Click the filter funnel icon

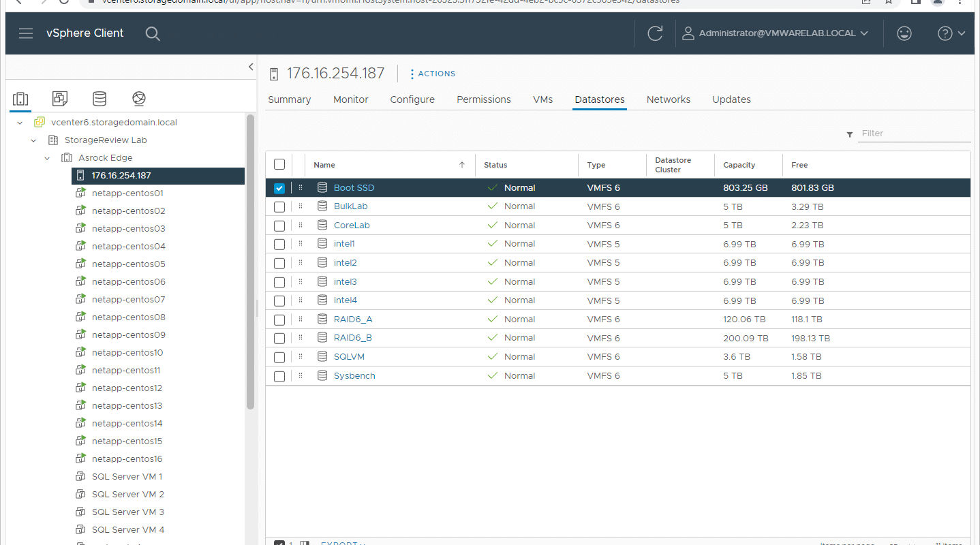point(850,134)
